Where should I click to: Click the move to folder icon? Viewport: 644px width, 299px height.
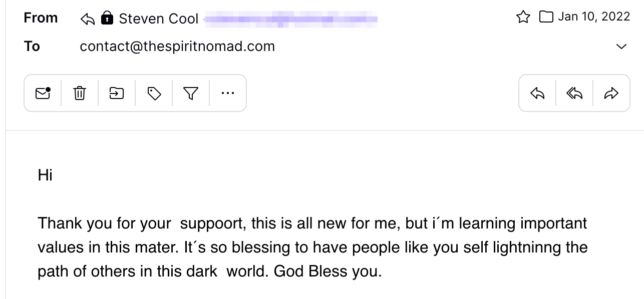point(117,93)
